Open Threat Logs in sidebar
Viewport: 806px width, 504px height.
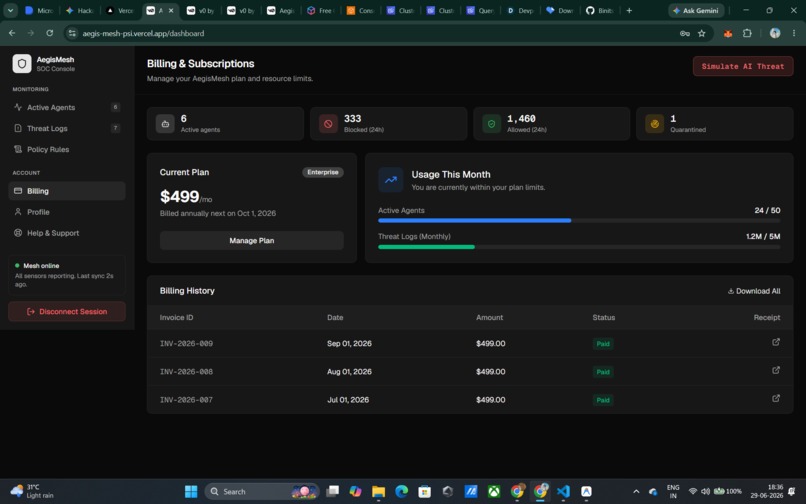point(67,129)
